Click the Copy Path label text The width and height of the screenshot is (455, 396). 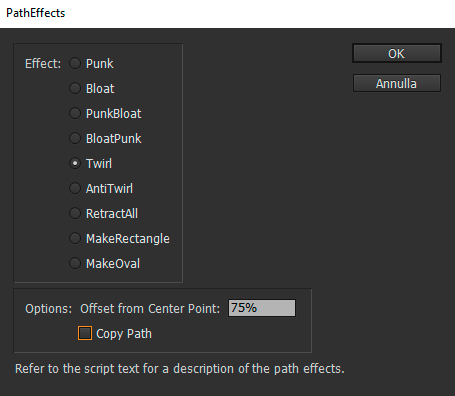[124, 334]
